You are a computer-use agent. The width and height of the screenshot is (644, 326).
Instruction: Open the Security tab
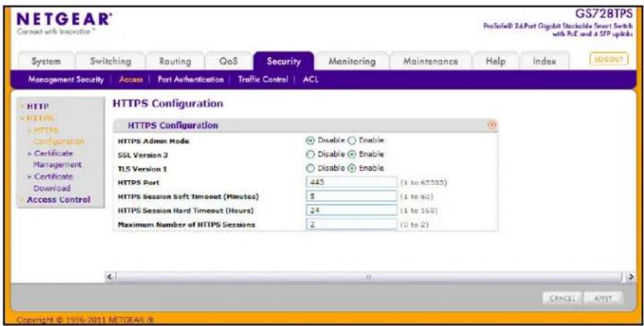[284, 62]
